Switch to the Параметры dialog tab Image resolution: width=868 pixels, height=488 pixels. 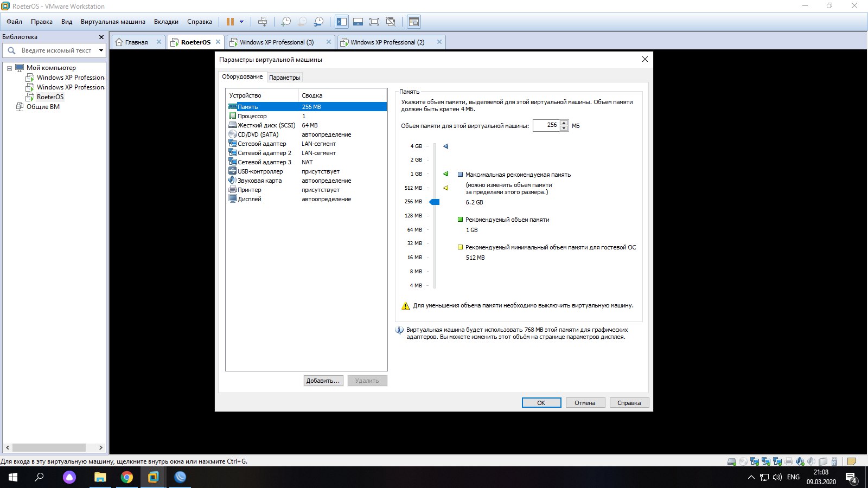tap(284, 78)
